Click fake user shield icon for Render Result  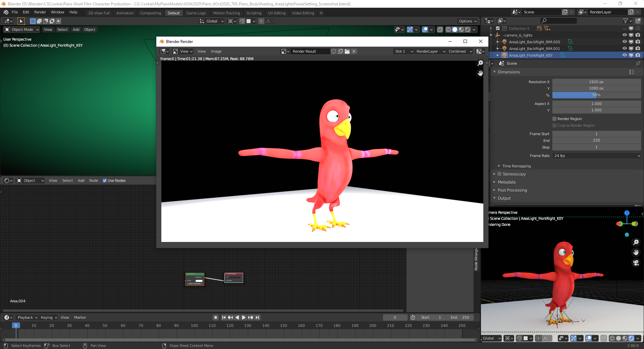click(x=334, y=51)
